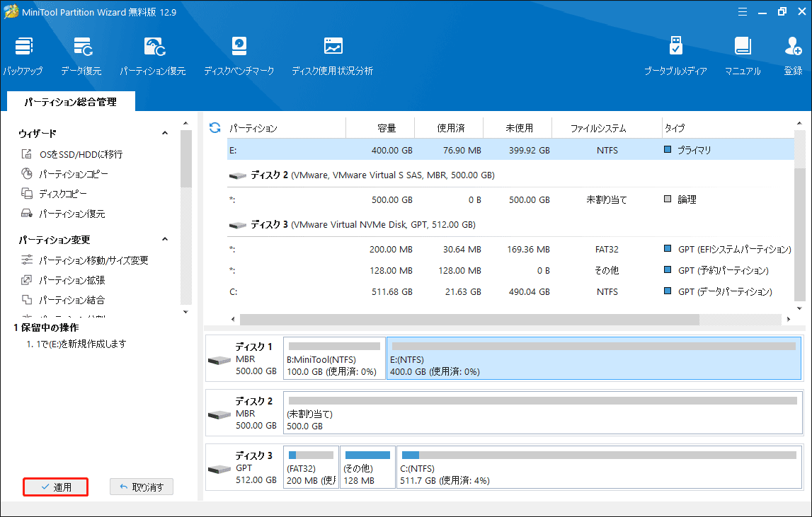
Task: Click (FAT32) 200 MB block
Action: click(x=311, y=467)
